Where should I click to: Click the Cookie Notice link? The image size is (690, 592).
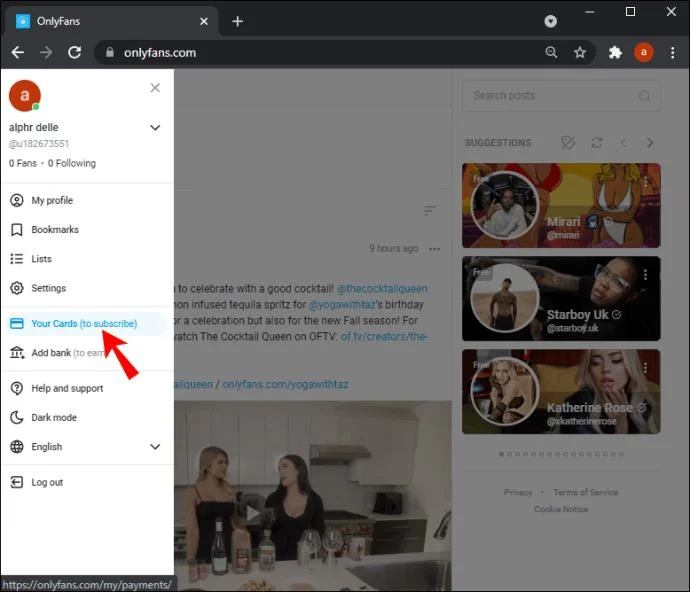pyautogui.click(x=561, y=509)
